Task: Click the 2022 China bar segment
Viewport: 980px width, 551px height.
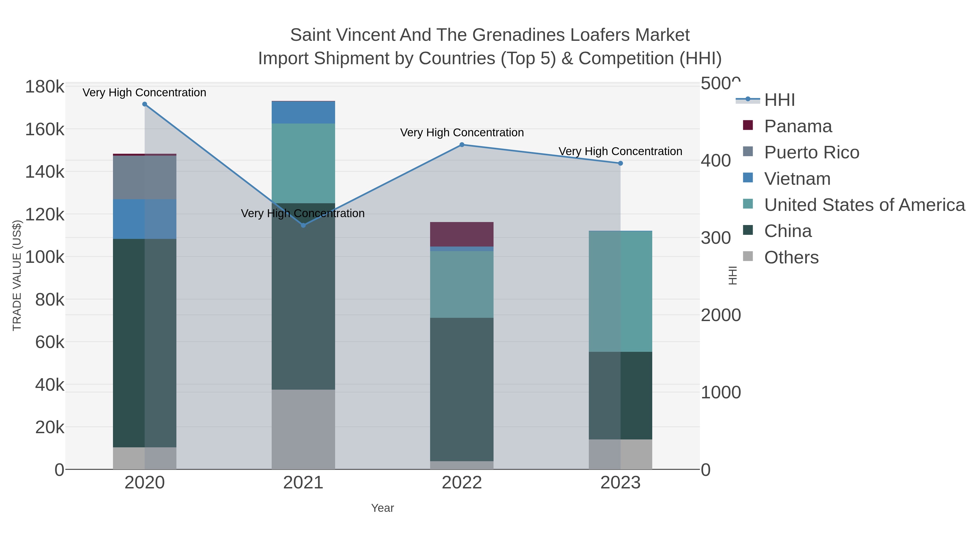Action: pos(462,390)
